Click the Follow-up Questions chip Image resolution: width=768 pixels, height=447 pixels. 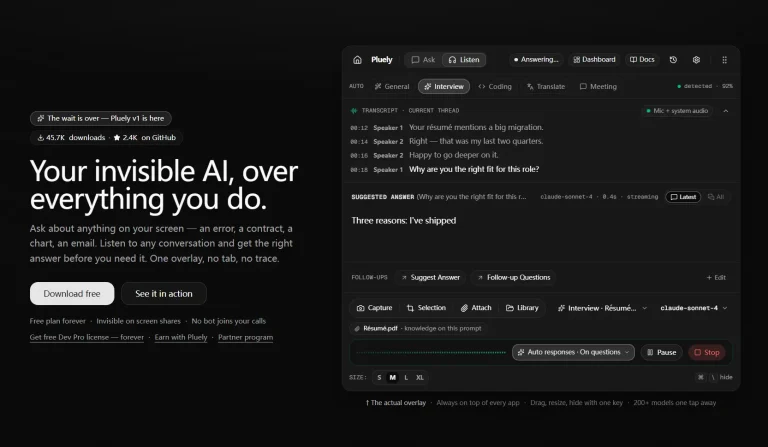(x=514, y=278)
